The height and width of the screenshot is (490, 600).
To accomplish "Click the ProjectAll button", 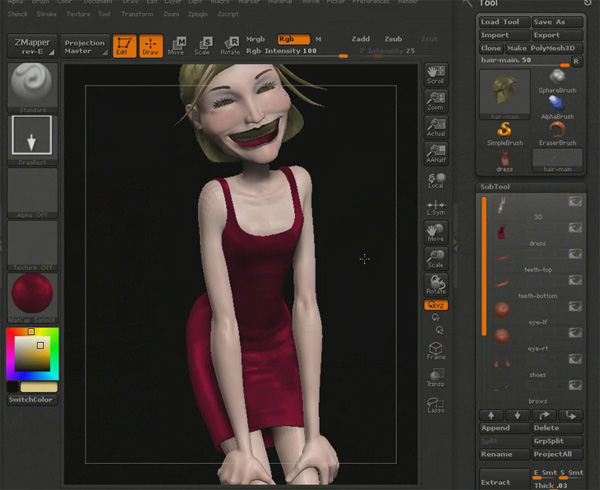I will coord(558,454).
